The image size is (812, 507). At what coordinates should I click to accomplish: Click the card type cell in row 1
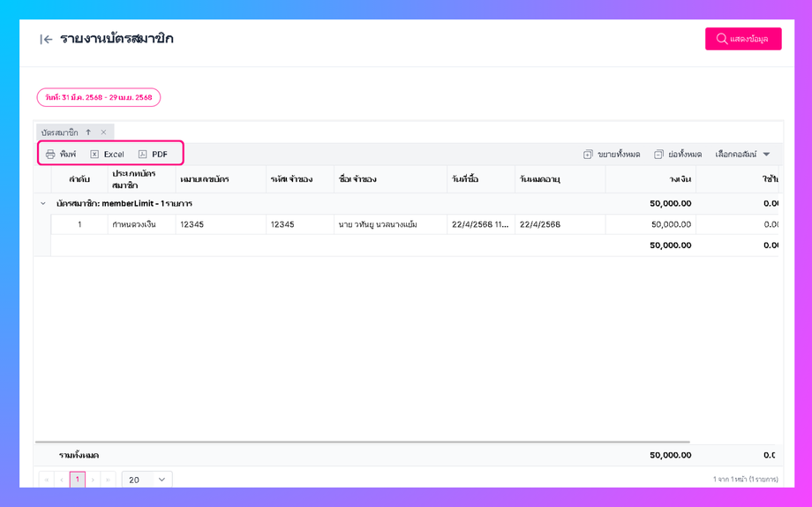(141, 224)
